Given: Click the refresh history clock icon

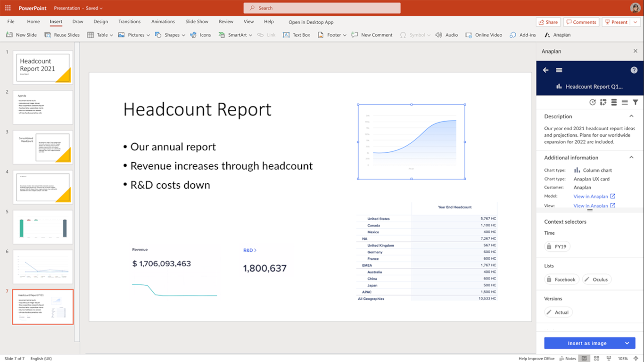Looking at the screenshot, I should pos(593,102).
